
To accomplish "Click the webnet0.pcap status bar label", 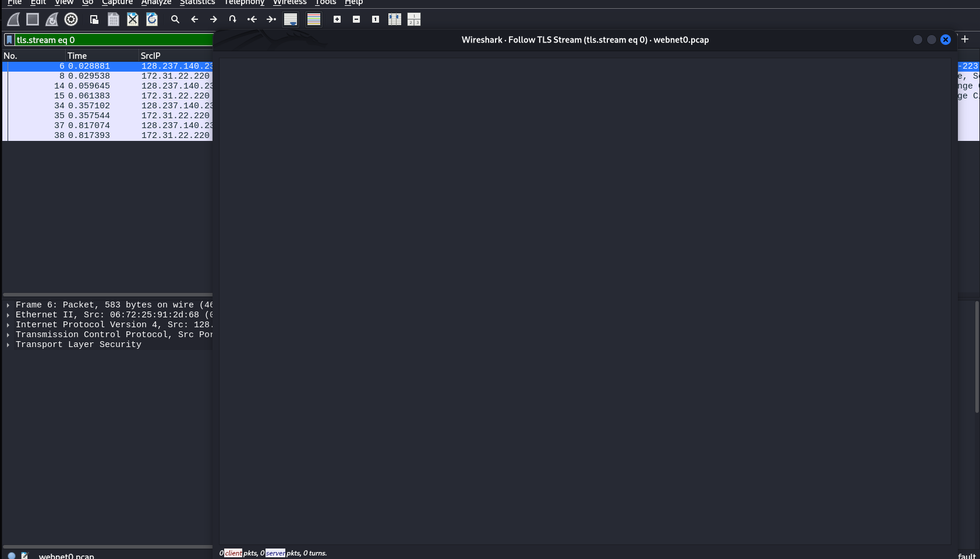I will point(66,556).
